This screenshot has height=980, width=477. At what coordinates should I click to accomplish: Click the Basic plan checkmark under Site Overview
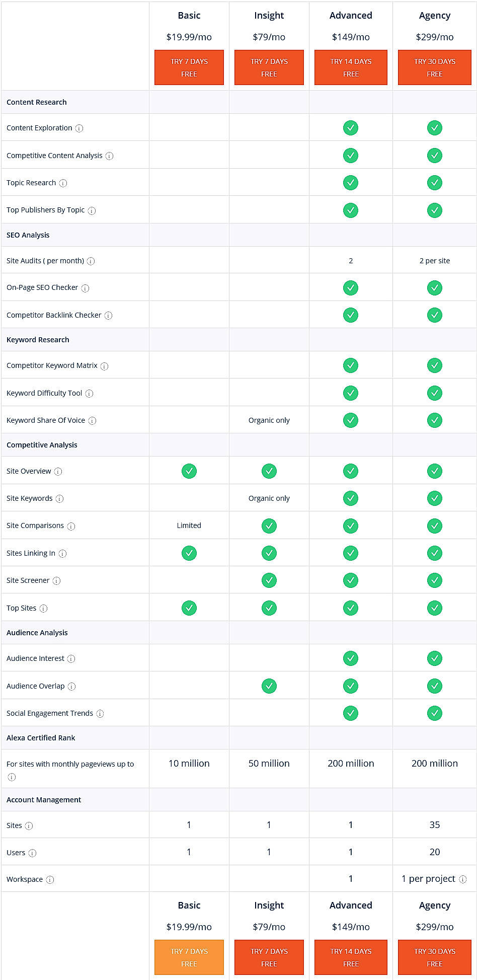click(x=189, y=471)
